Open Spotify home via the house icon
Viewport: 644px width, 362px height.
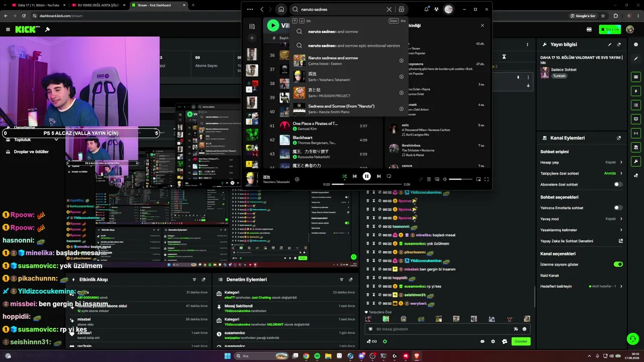pyautogui.click(x=281, y=9)
